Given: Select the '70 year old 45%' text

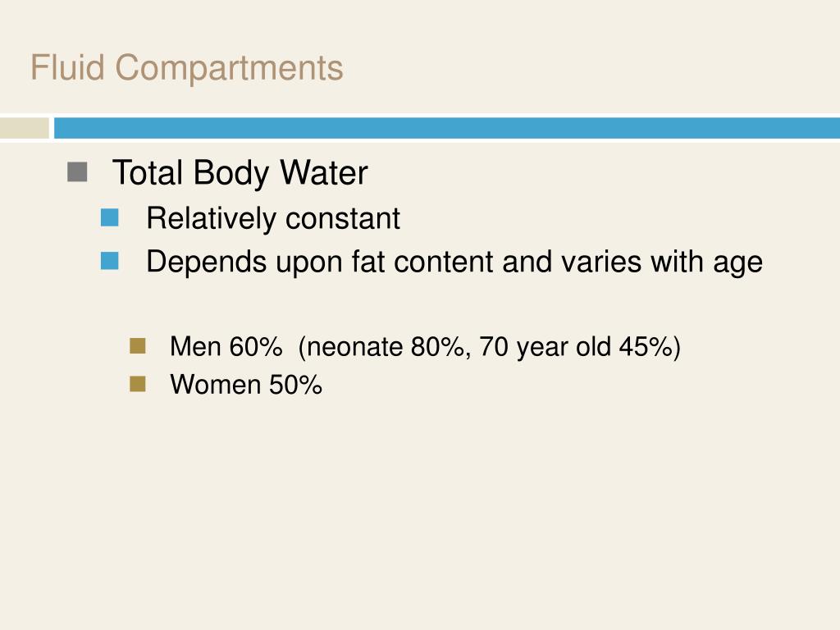Looking at the screenshot, I should click(576, 347).
